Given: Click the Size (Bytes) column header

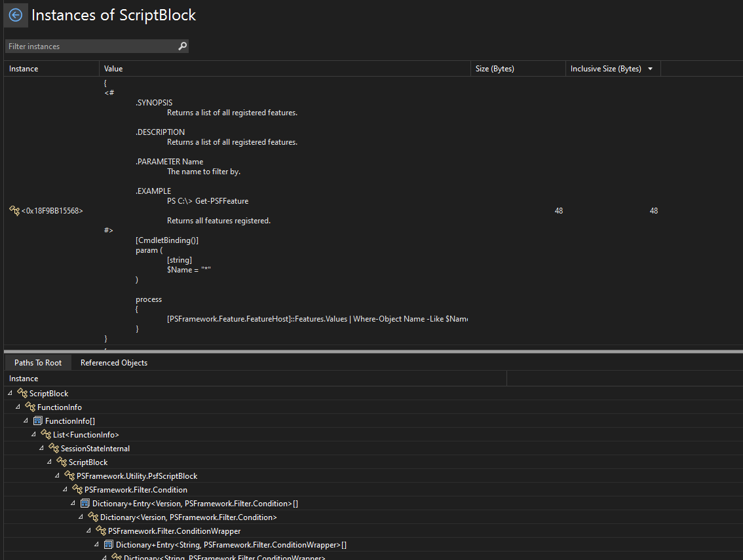Looking at the screenshot, I should [x=495, y=68].
